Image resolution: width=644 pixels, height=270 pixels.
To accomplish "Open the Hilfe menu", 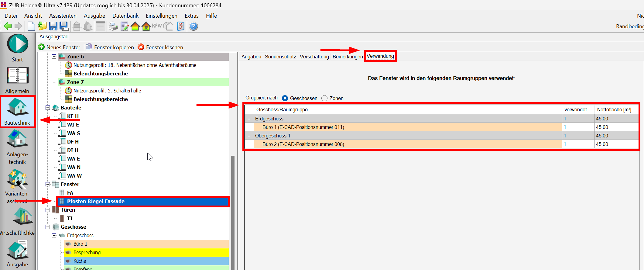I will (211, 16).
